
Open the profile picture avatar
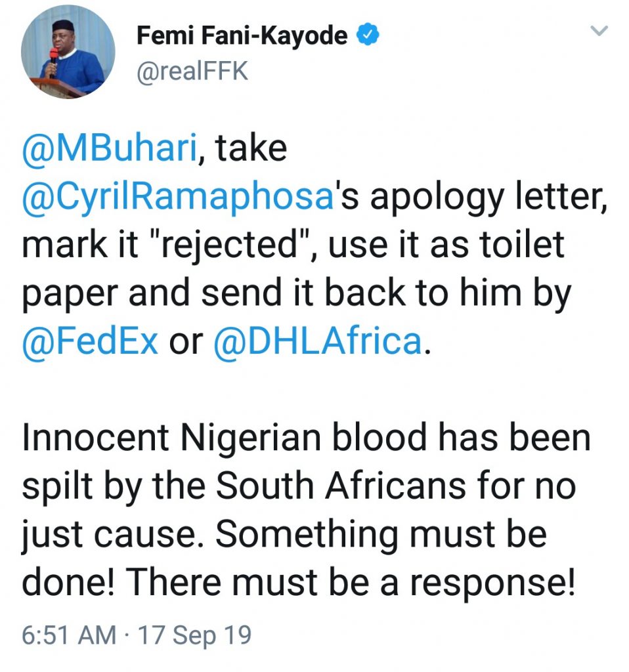coord(68,52)
